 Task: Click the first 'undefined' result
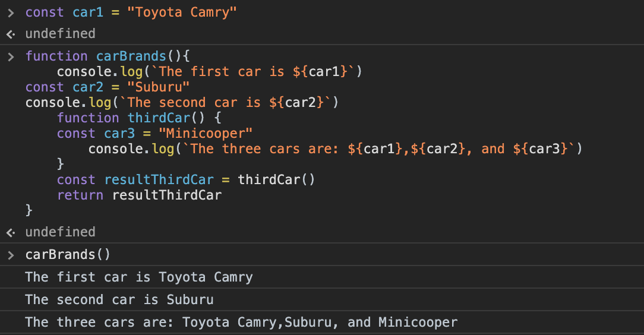[61, 34]
